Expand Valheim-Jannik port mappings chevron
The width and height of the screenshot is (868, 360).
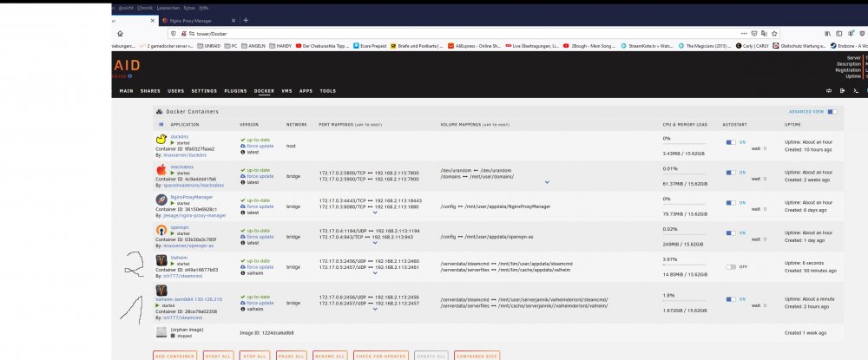(x=375, y=309)
